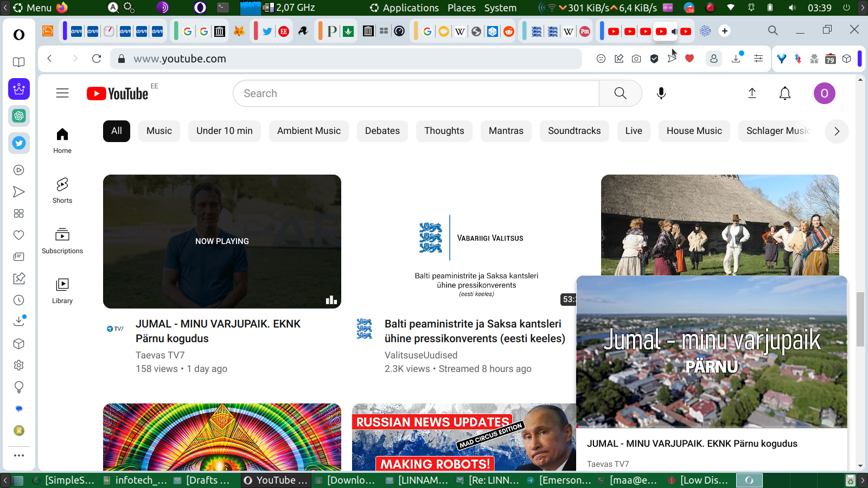The height and width of the screenshot is (488, 868).
Task: Toggle Opera easy setup settings
Action: click(758, 59)
